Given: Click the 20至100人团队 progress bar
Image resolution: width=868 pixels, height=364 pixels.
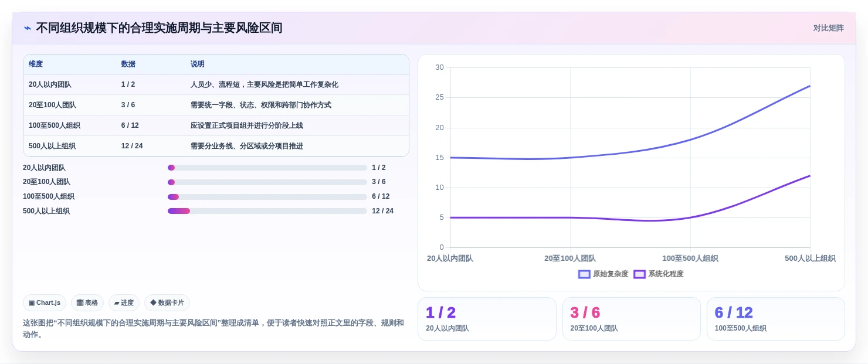Looking at the screenshot, I should click(x=267, y=182).
